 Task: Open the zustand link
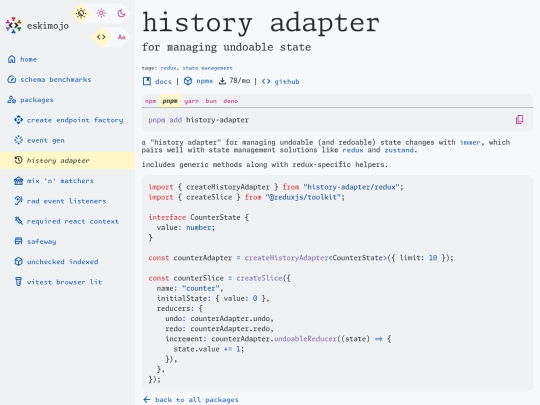[x=399, y=150]
